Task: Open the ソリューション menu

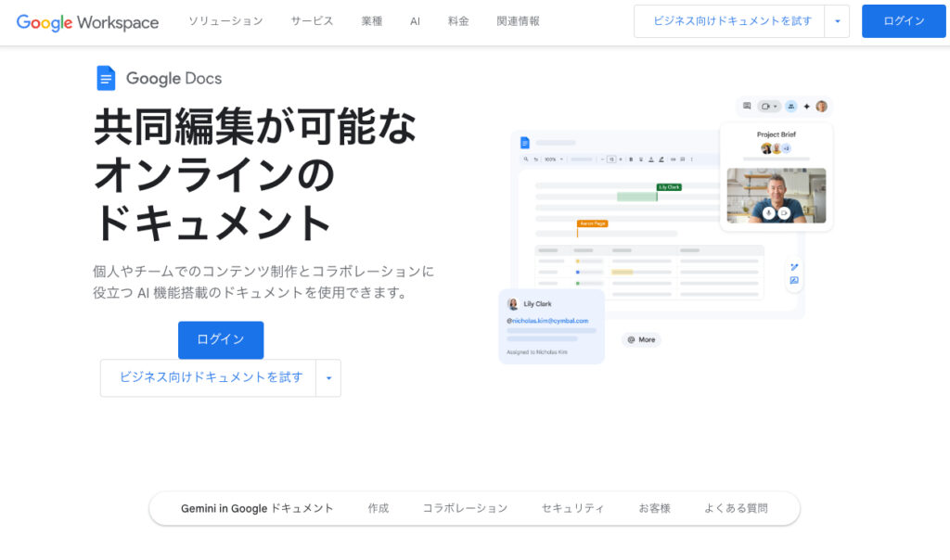Action: click(x=225, y=21)
